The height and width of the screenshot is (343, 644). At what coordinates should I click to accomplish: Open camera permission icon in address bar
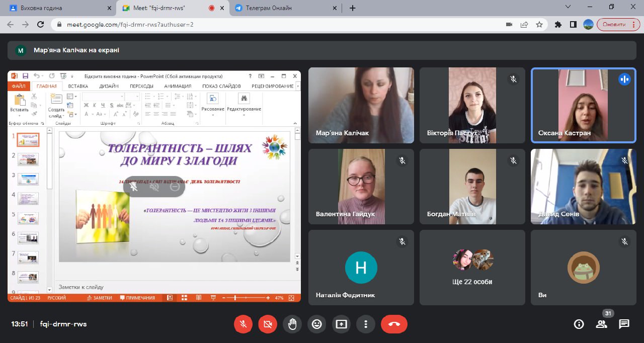[509, 24]
